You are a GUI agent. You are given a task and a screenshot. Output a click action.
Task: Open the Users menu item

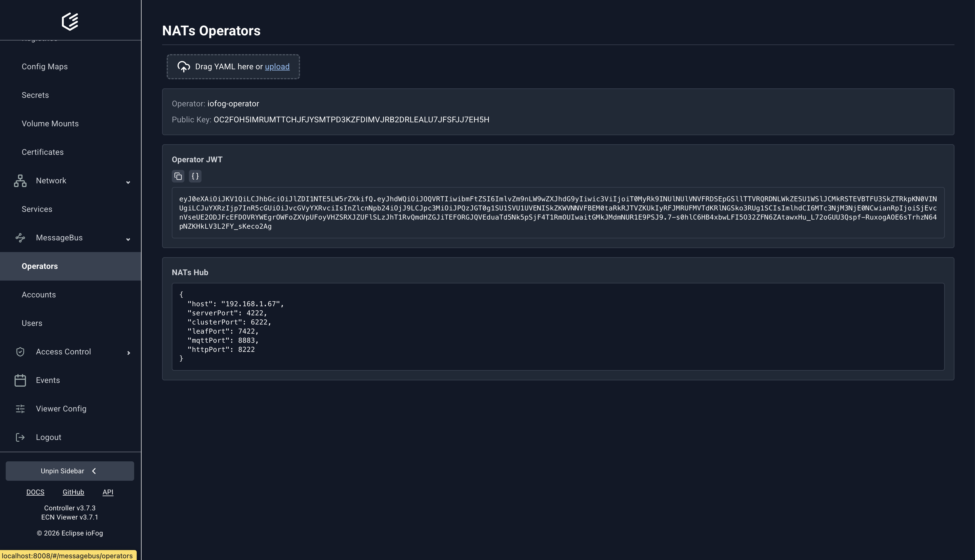32,323
